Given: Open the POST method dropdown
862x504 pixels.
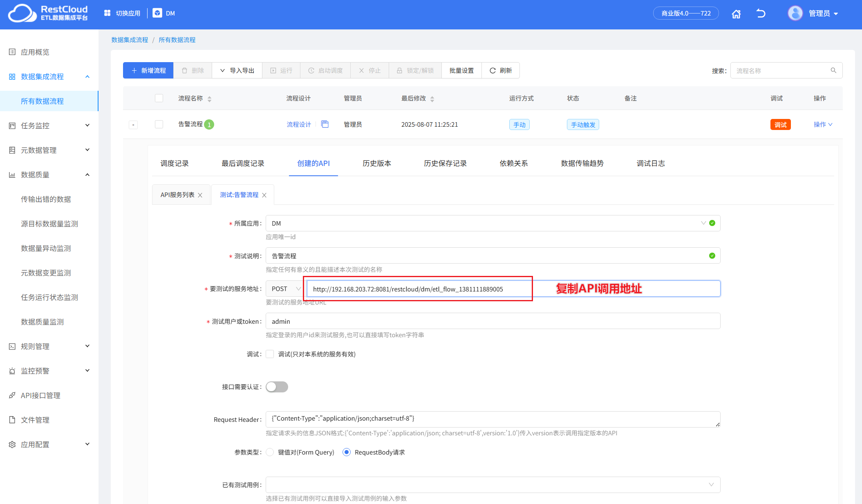Looking at the screenshot, I should click(x=284, y=289).
